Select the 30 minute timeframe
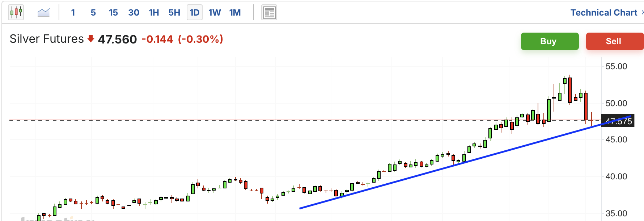Screen dimensions: 644x221 pyautogui.click(x=134, y=13)
